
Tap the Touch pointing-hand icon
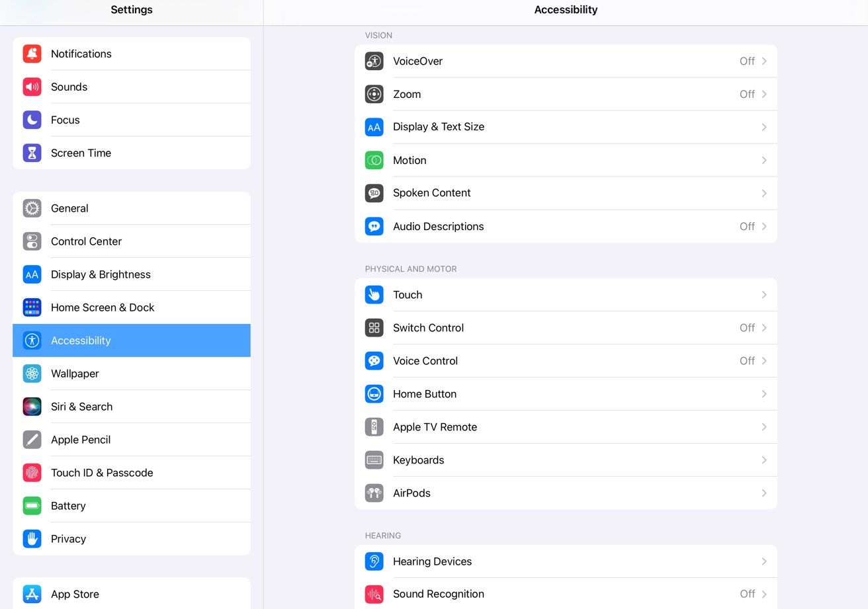coord(374,295)
